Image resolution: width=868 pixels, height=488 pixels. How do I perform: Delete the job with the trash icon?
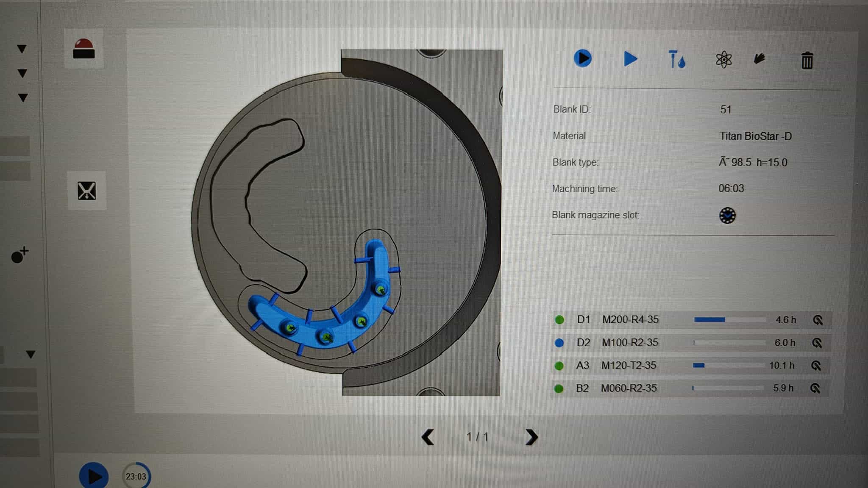tap(807, 61)
